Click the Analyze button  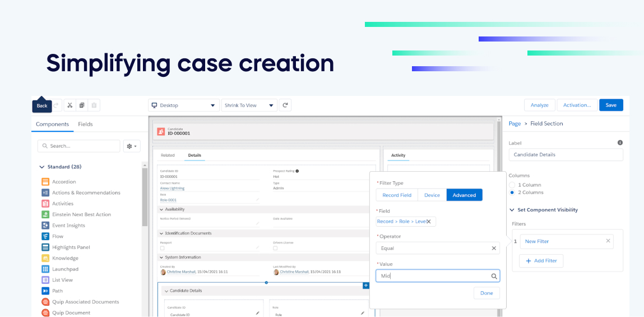tap(540, 105)
